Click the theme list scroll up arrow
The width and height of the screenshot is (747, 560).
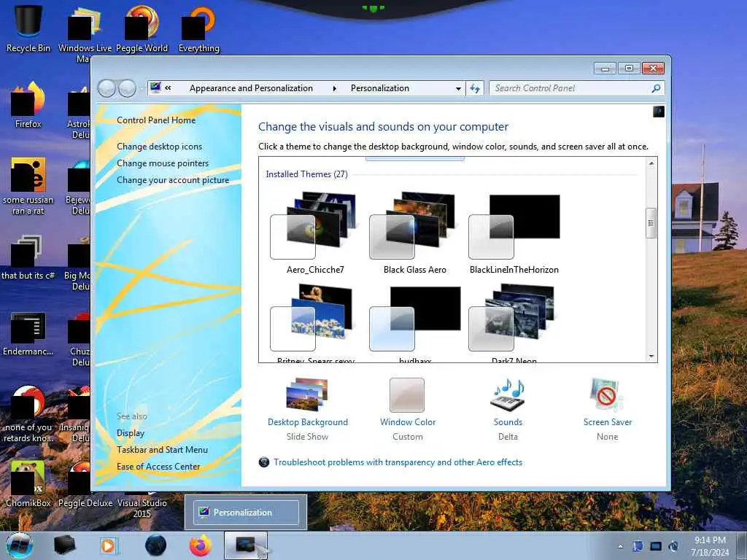(x=651, y=163)
